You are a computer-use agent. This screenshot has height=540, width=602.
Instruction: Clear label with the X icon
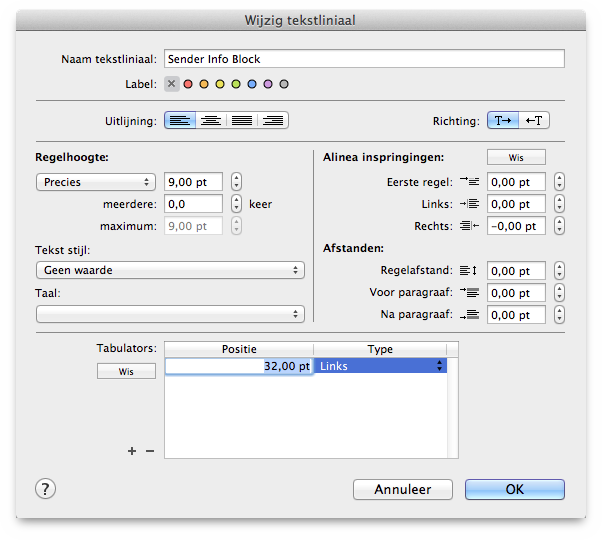(172, 84)
